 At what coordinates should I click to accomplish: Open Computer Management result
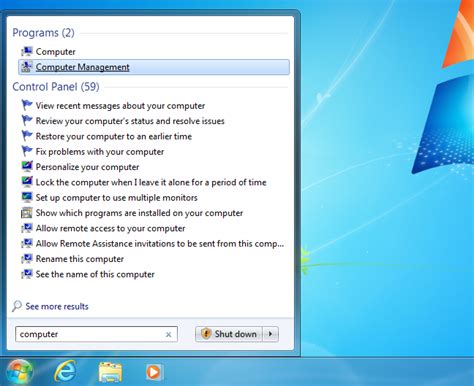154,67
